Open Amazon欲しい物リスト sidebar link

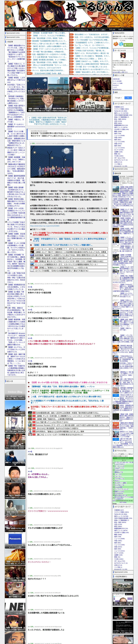(x=120, y=72)
